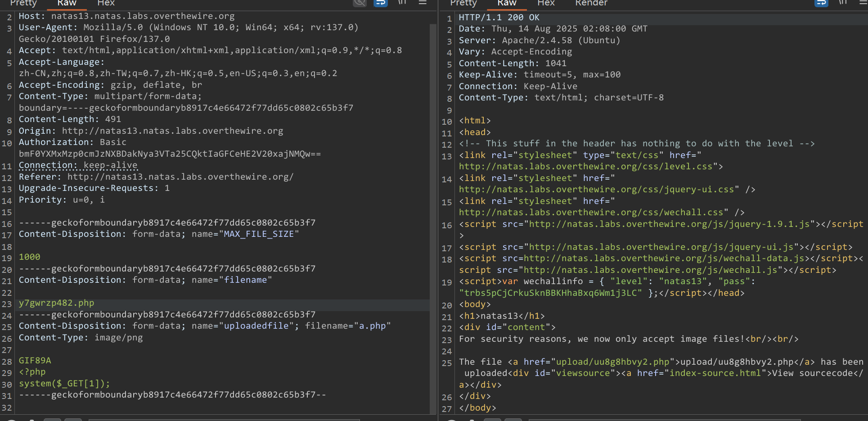
Task: Open the Render tab of the response
Action: click(x=591, y=3)
